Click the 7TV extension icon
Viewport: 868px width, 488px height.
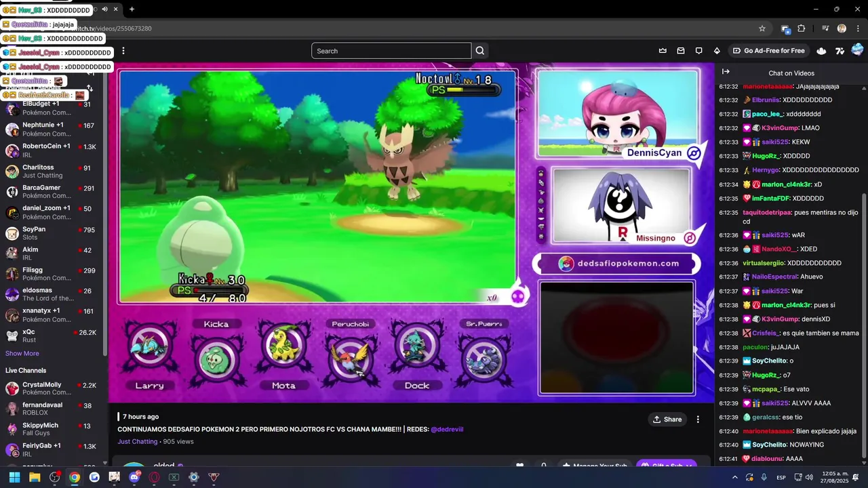(840, 51)
